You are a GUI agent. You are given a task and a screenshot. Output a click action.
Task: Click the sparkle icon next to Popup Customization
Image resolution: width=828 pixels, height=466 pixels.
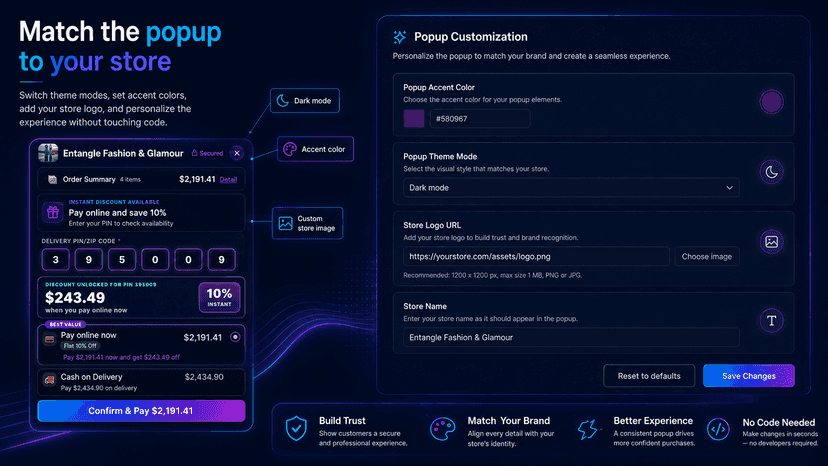(400, 37)
